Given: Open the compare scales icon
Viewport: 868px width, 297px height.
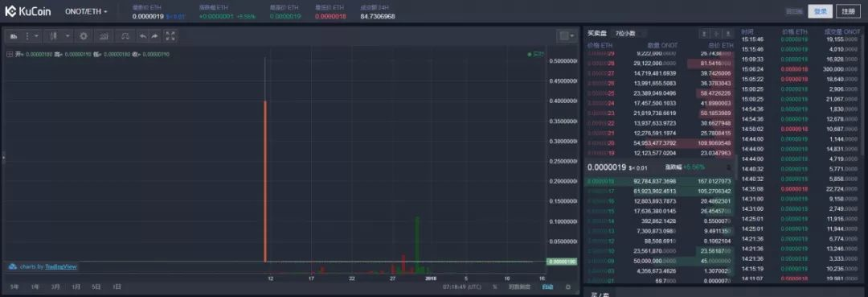Looking at the screenshot, I should [125, 36].
